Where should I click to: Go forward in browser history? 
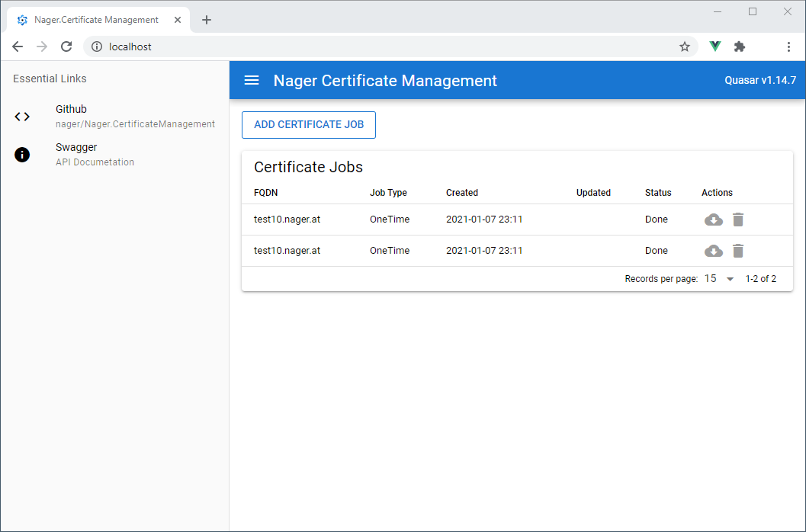point(42,46)
